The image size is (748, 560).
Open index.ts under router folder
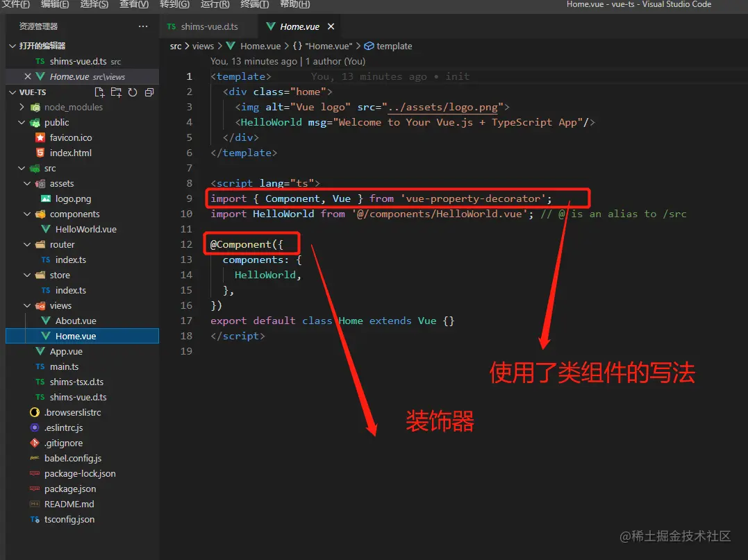point(82,260)
